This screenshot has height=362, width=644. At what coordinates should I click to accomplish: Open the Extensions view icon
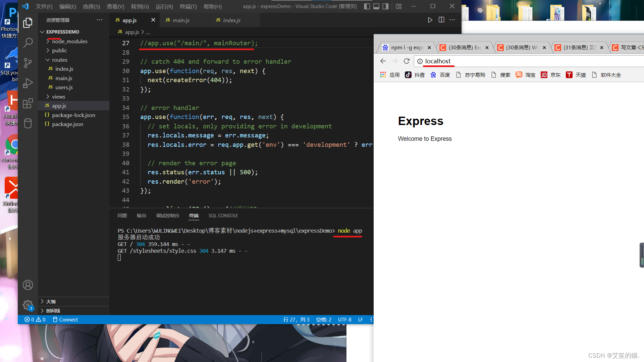(x=28, y=103)
